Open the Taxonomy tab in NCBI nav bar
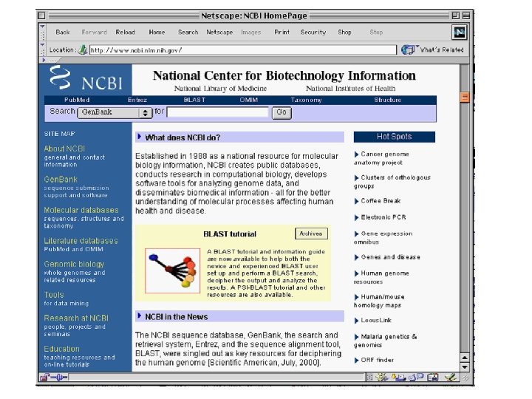 307,100
